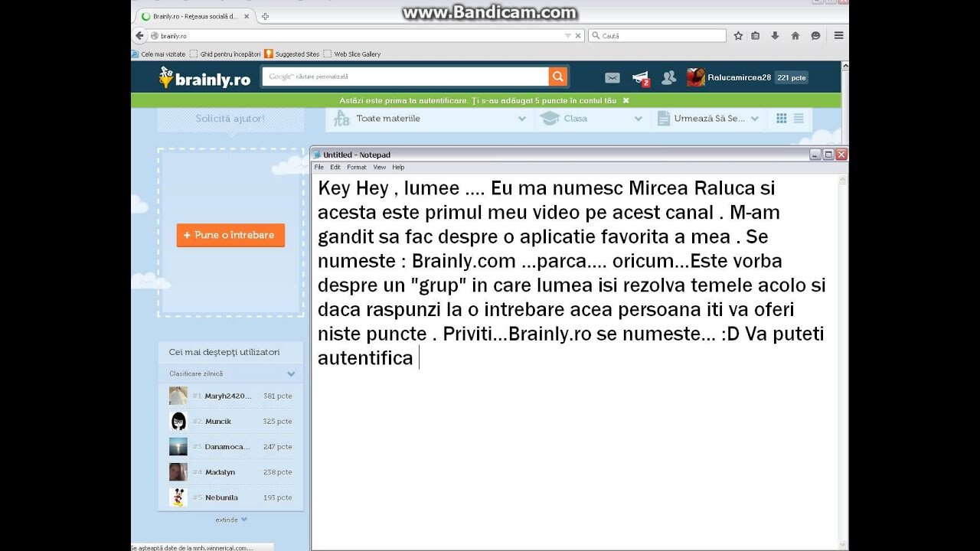Open the Notepad File menu
Viewport: 980px width, 551px height.
coord(318,167)
